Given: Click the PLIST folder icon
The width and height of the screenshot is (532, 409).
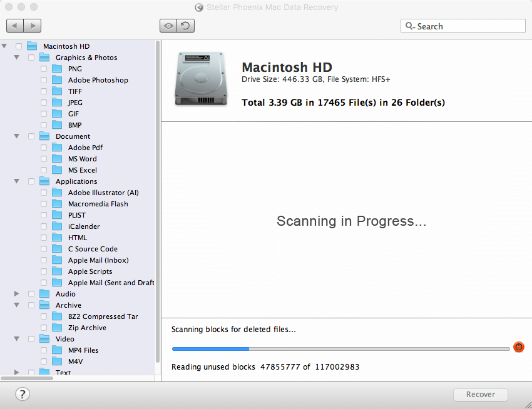Looking at the screenshot, I should pos(57,215).
